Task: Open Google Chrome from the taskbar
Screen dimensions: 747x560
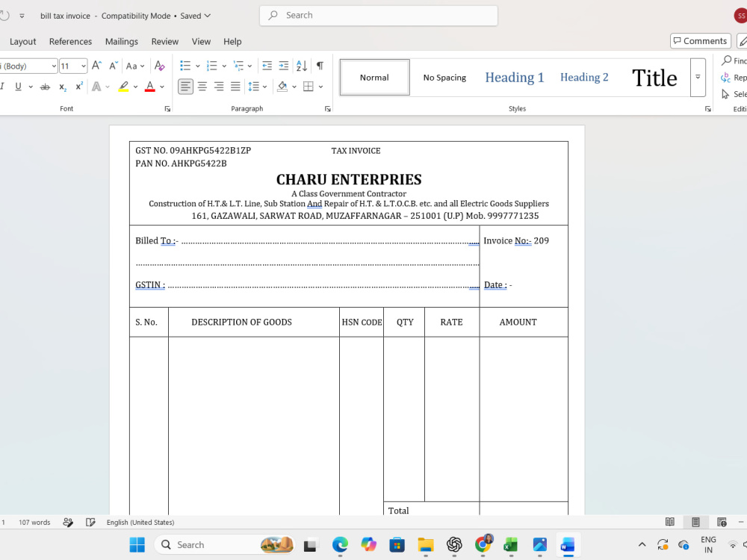Action: coord(483,545)
